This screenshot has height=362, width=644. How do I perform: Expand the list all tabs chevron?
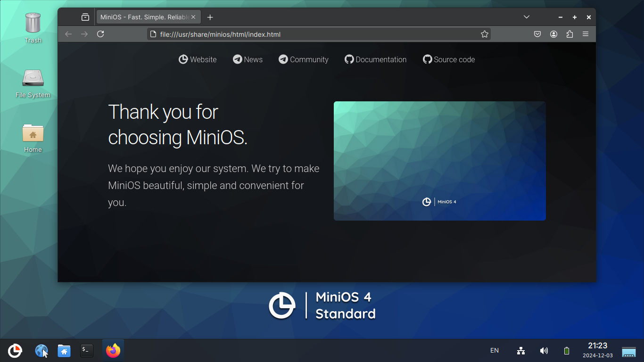tap(527, 17)
